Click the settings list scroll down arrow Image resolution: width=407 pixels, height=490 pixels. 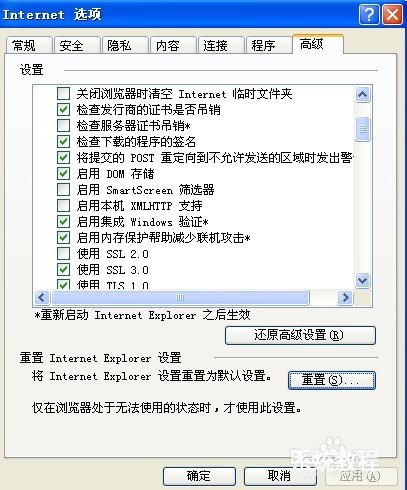[362, 280]
